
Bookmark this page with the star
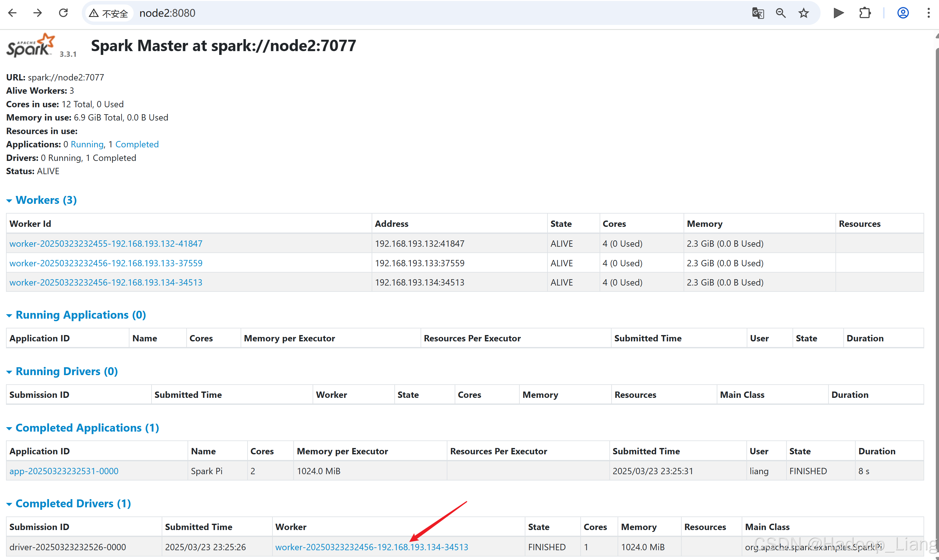[804, 13]
